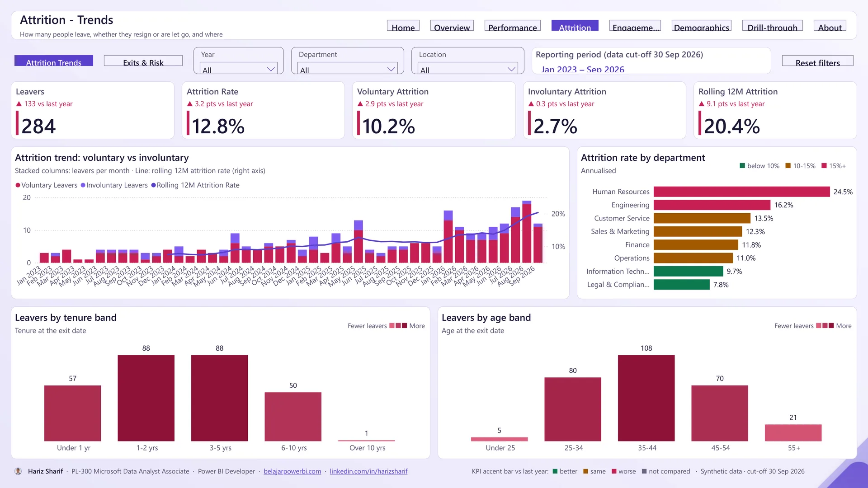Click the '15%+' crimson legend square
868x488 pixels.
[x=824, y=166]
